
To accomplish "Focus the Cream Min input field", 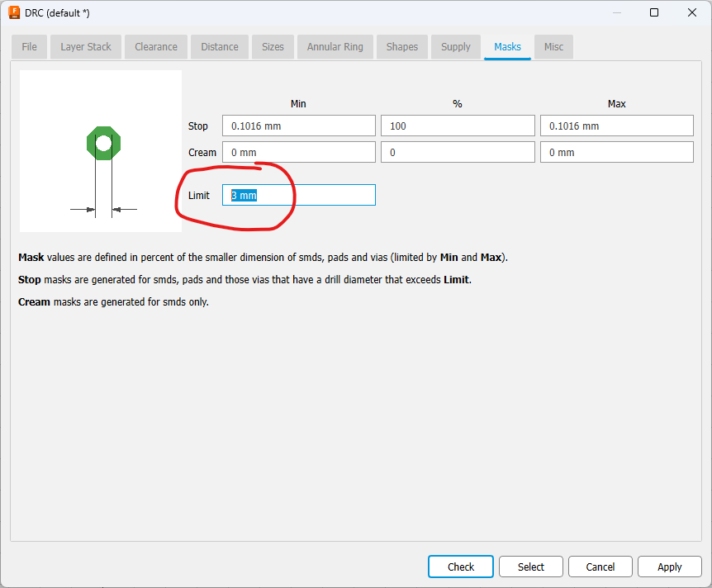I will (298, 153).
